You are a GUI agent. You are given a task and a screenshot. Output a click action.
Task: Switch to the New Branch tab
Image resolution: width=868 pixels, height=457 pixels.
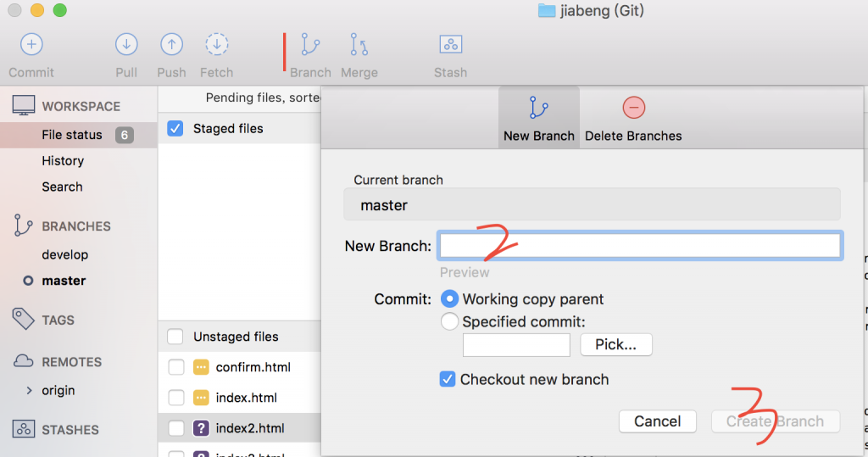tap(538, 118)
